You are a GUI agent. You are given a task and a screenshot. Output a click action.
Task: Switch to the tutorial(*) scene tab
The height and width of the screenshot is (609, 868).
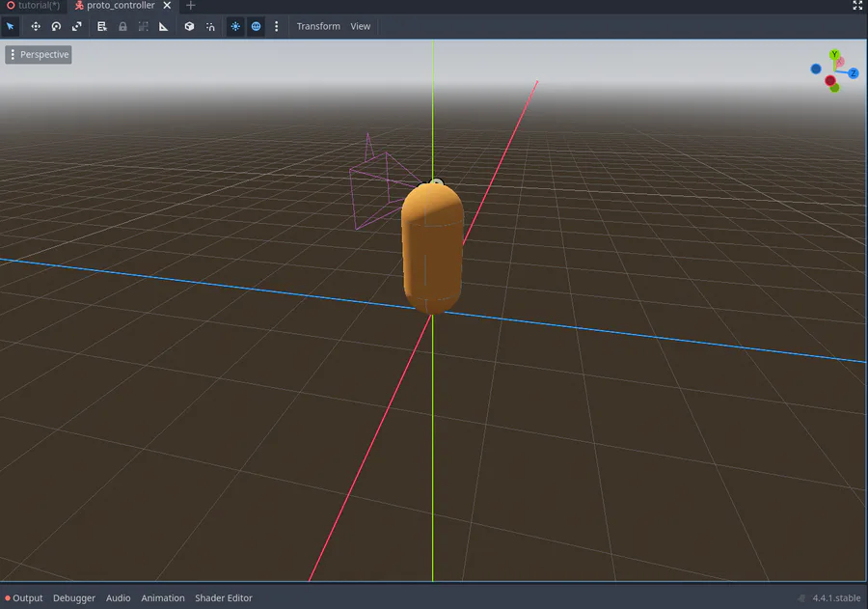tap(33, 6)
